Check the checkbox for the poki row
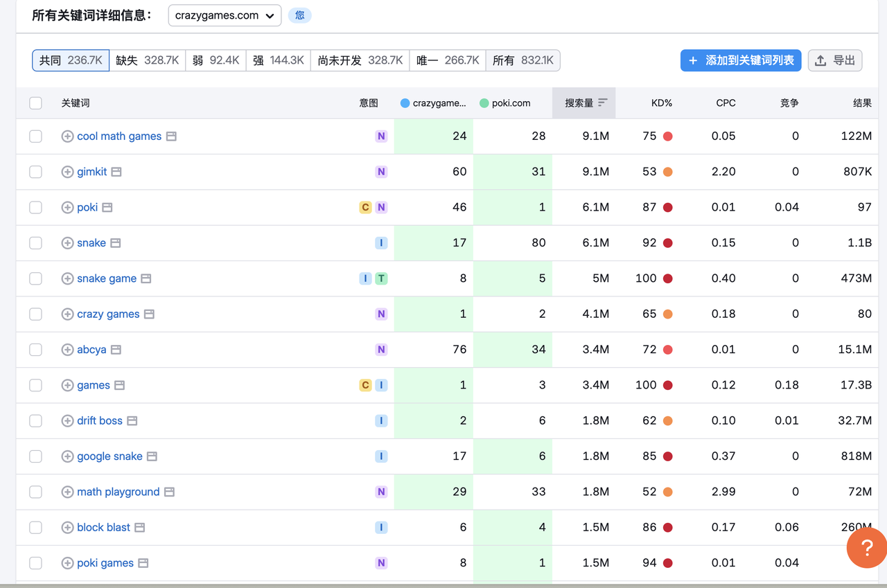This screenshot has width=887, height=588. click(x=36, y=208)
